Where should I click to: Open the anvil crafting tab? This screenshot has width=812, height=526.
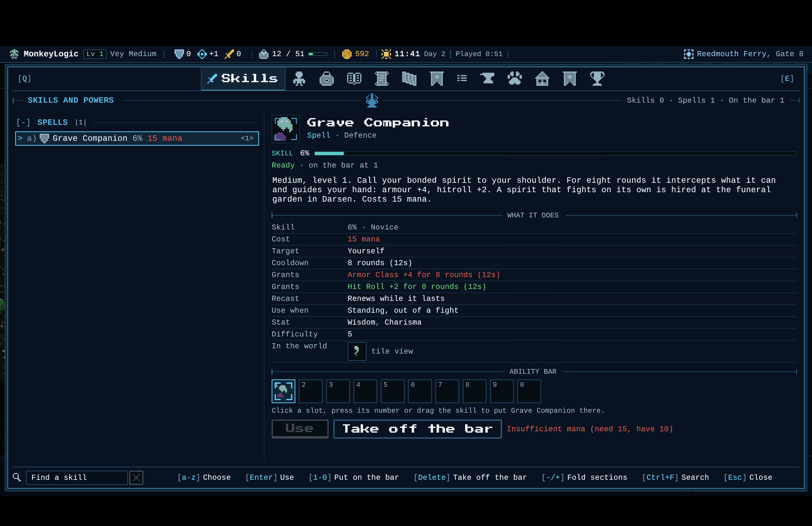pos(487,78)
